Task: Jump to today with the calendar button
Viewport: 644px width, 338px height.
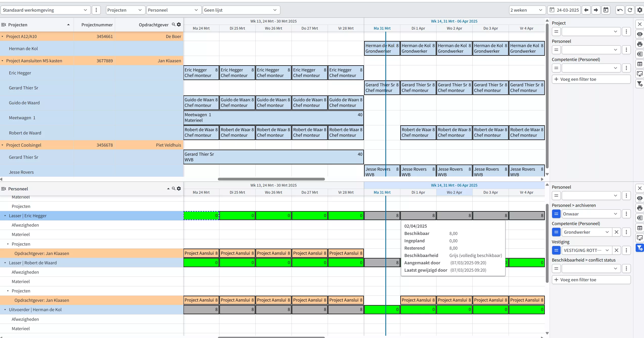Action: point(606,10)
